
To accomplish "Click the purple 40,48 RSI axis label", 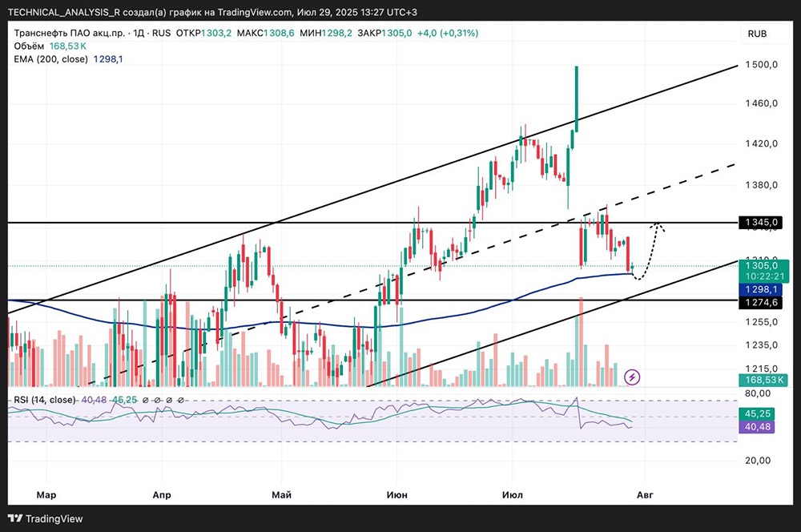I will point(757,427).
